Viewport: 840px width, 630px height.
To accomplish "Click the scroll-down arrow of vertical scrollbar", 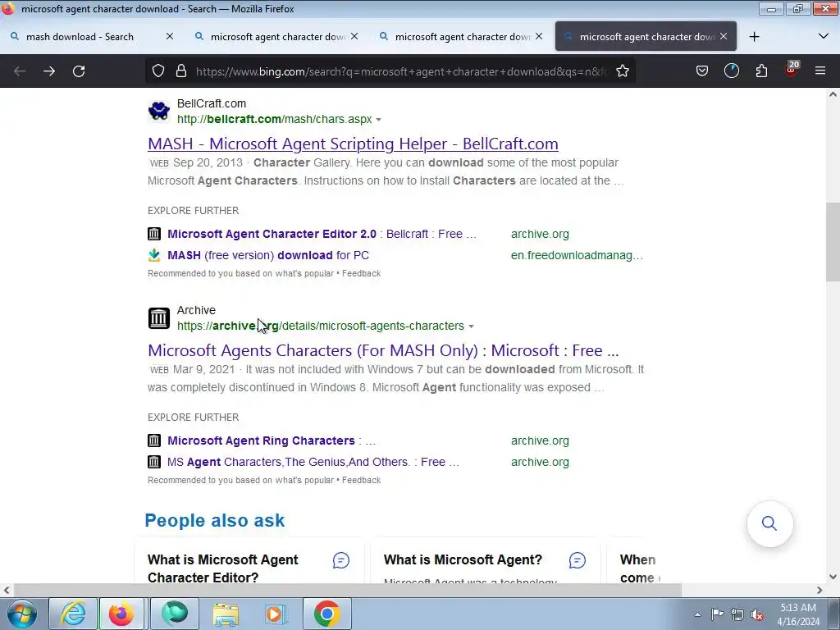I will [x=833, y=577].
